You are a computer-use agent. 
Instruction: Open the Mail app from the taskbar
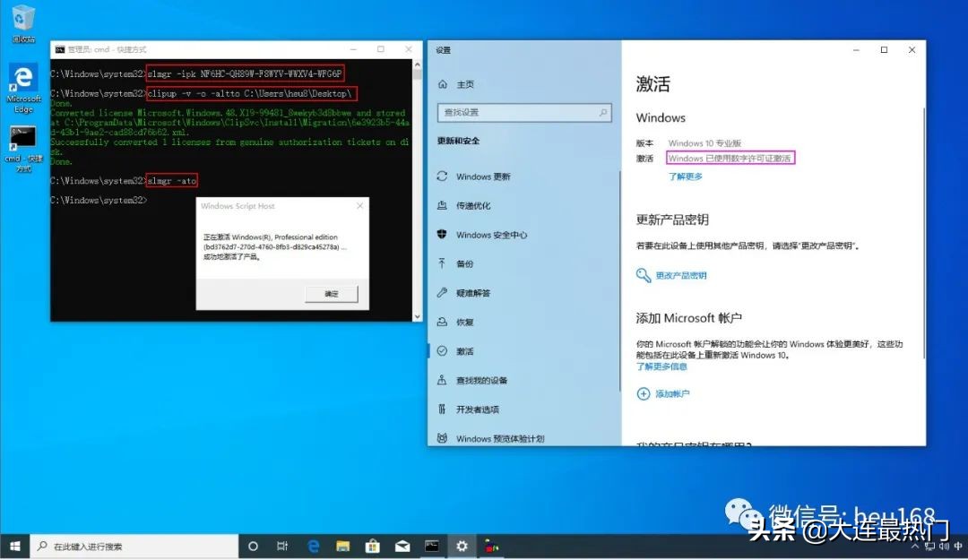pos(402,546)
